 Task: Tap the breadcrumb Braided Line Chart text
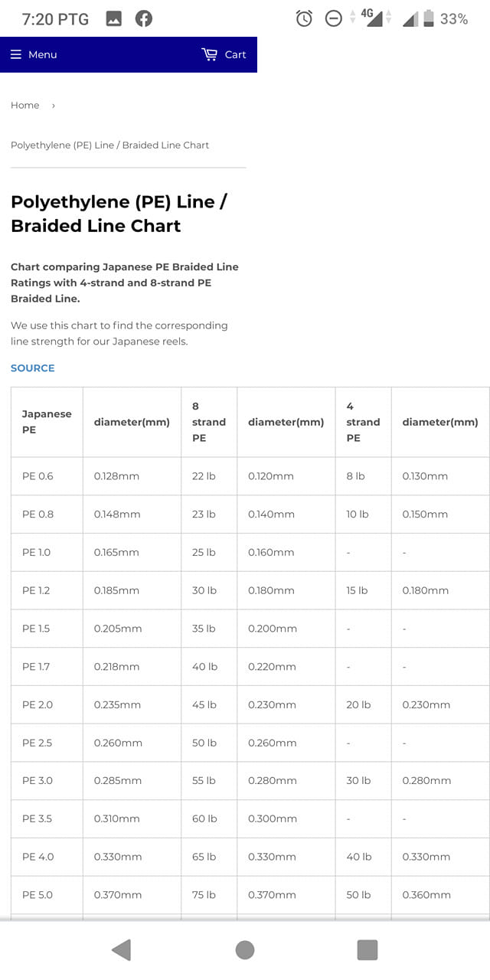165,145
